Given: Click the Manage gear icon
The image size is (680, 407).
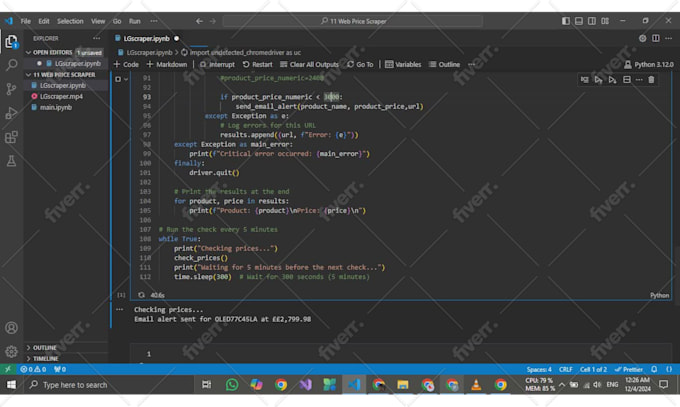Looking at the screenshot, I should [11, 351].
